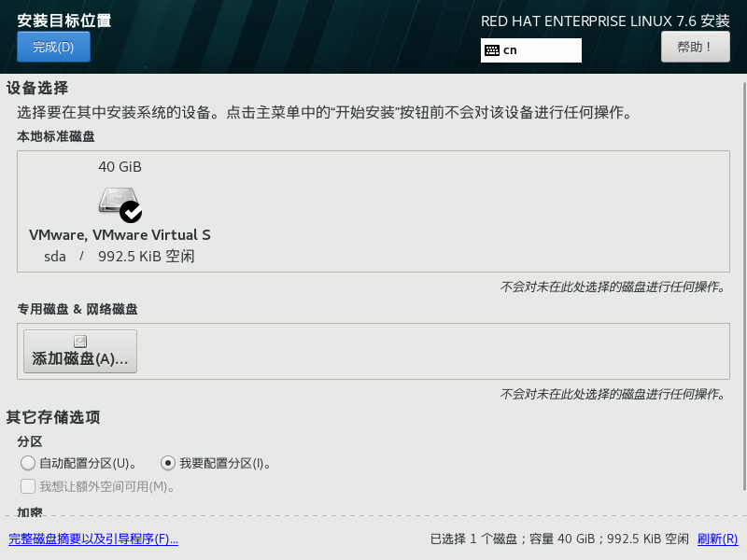Image resolution: width=747 pixels, height=560 pixels.
Task: Click the 完成(D) done button
Action: [53, 47]
